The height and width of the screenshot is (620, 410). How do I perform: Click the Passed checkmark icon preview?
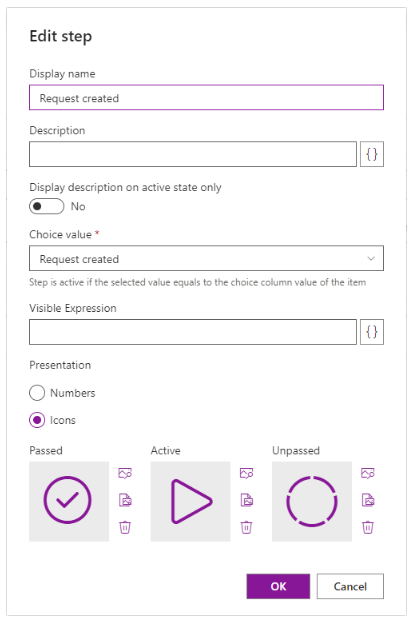pyautogui.click(x=69, y=501)
